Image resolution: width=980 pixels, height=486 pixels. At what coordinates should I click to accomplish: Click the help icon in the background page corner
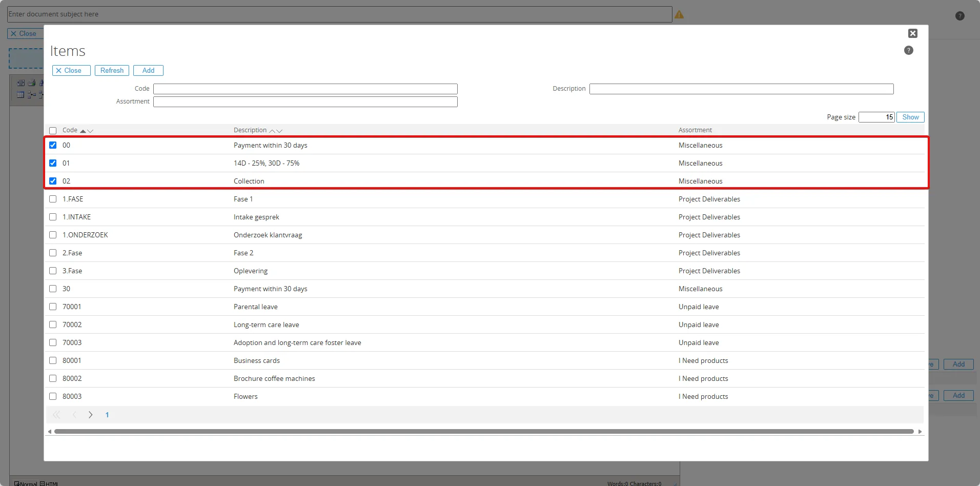coord(960,16)
